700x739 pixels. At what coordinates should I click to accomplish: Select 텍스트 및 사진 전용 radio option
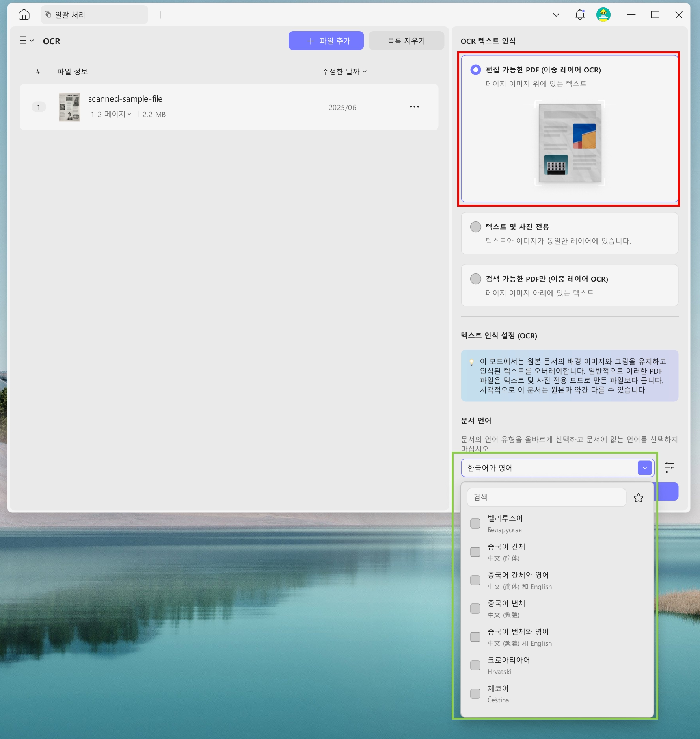tap(476, 227)
